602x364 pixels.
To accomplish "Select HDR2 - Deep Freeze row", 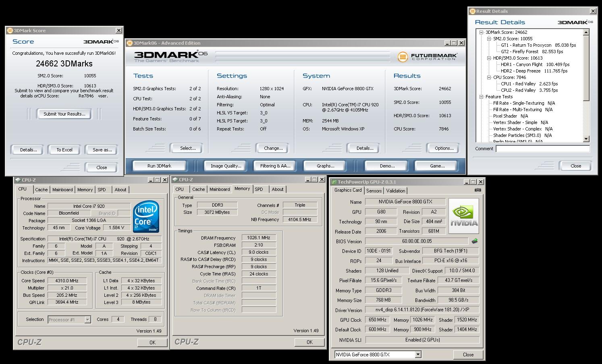I will 534,71.
